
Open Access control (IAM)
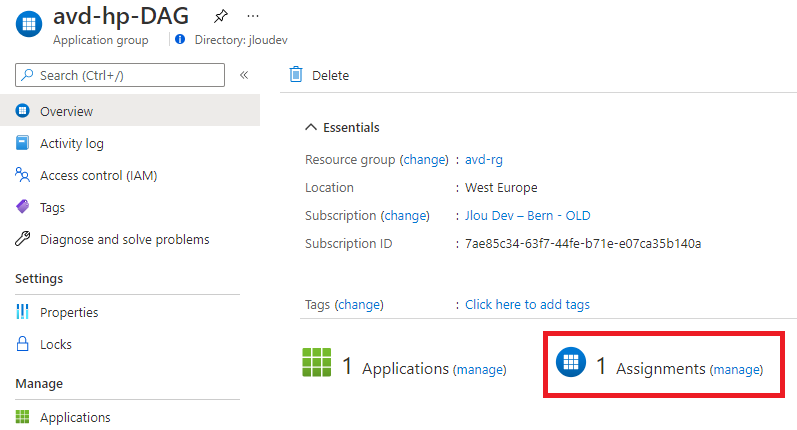pyautogui.click(x=99, y=175)
